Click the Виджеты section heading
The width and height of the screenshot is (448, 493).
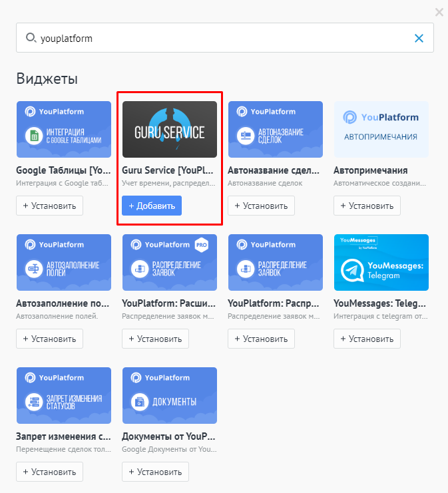tap(47, 79)
